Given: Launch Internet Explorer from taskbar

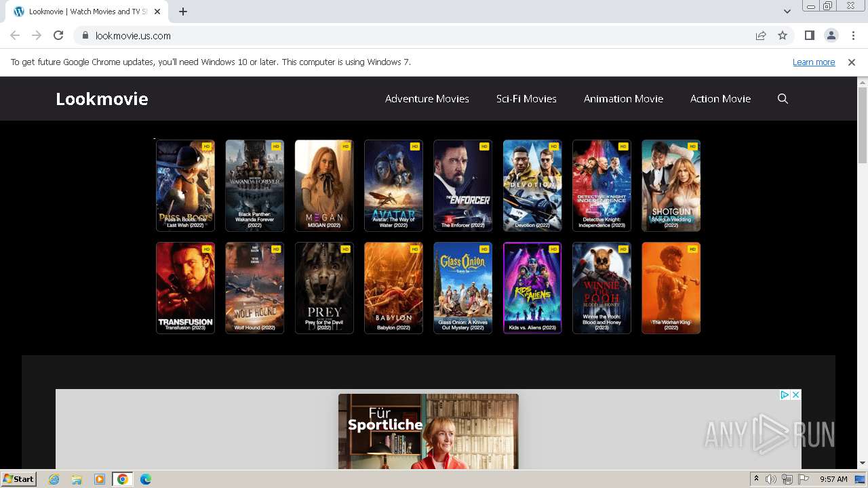Looking at the screenshot, I should 54,479.
